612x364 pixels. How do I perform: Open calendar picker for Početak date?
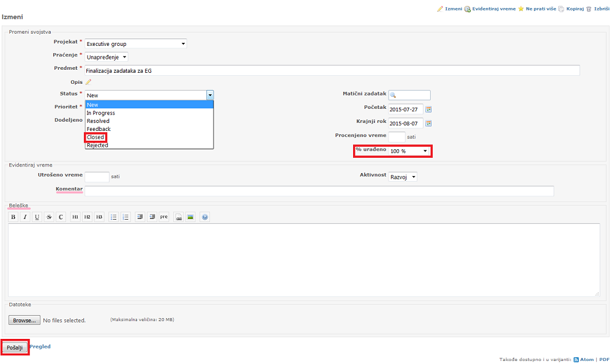pos(429,110)
